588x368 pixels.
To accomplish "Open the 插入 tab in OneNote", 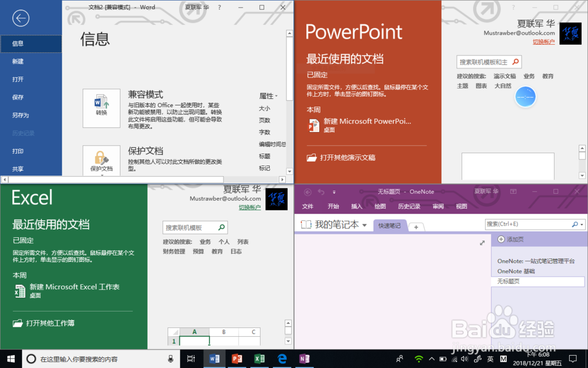I will pos(356,207).
